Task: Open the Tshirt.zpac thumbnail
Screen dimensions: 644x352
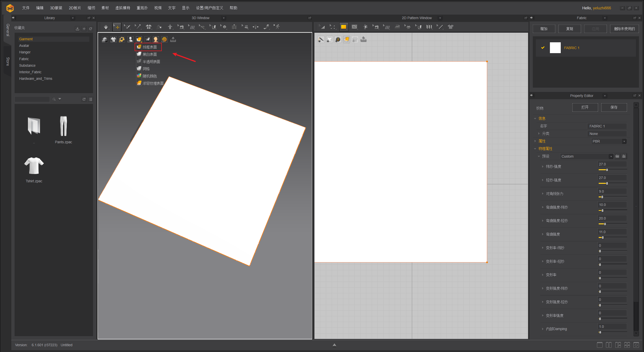Action: (34, 165)
